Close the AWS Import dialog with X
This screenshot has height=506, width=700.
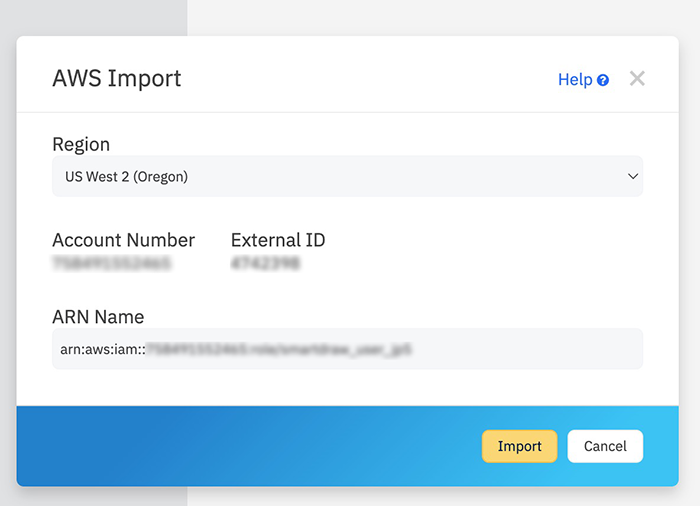[637, 79]
